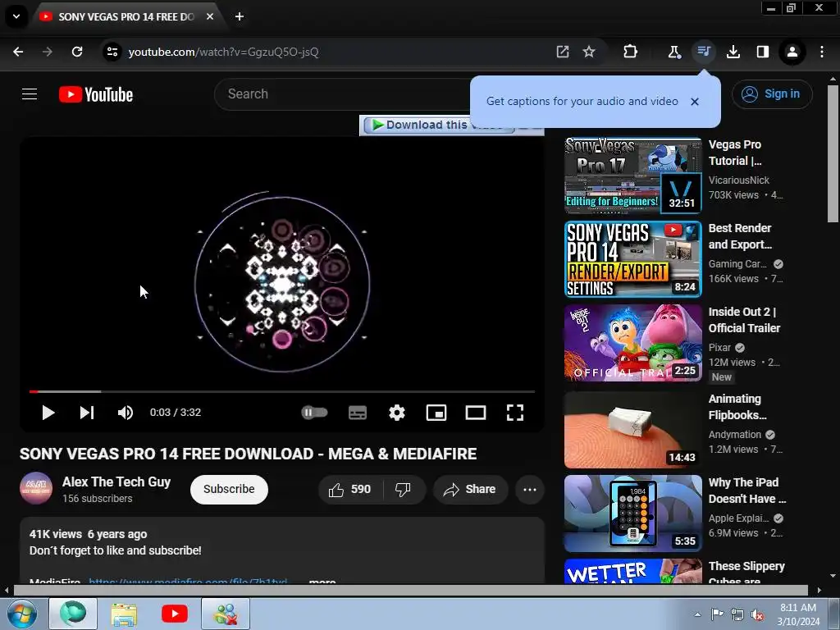Click the horizontal scrollbar

coord(411,590)
